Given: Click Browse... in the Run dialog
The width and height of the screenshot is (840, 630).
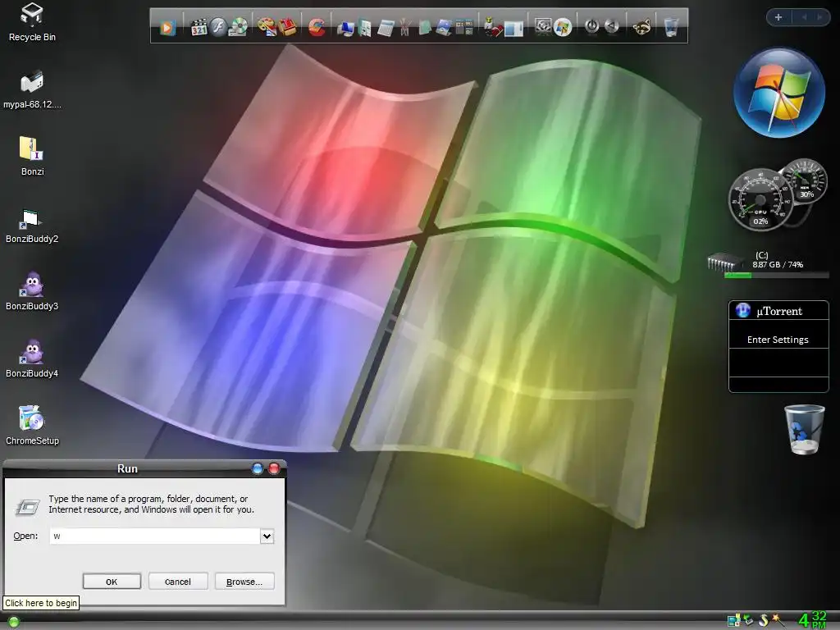Looking at the screenshot, I should pos(244,582).
